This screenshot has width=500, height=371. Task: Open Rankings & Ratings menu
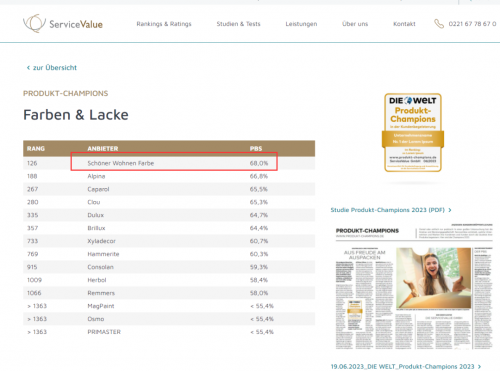point(164,24)
